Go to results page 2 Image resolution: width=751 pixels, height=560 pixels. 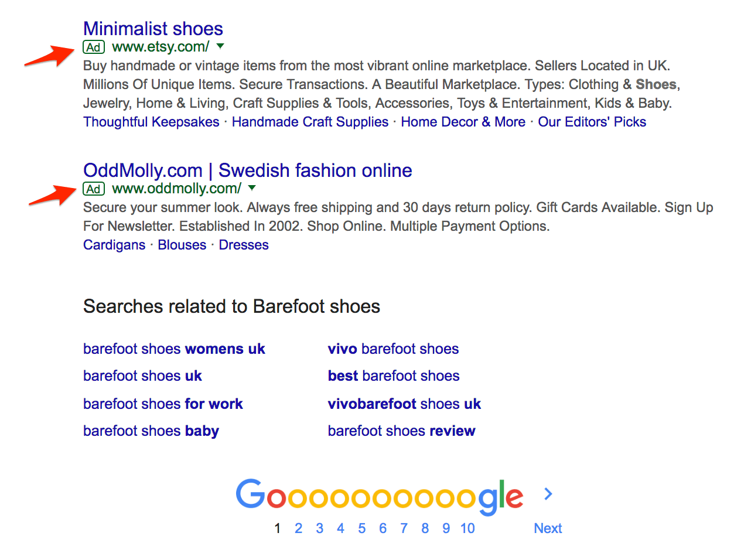[x=298, y=528]
